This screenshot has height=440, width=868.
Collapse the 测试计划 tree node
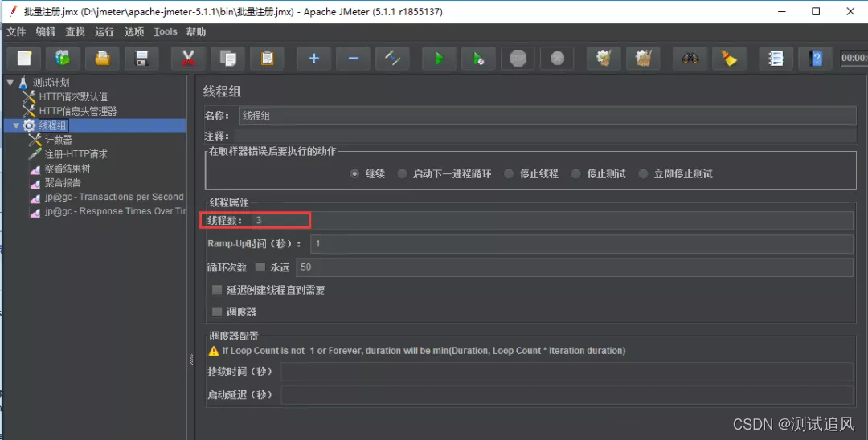click(x=10, y=83)
